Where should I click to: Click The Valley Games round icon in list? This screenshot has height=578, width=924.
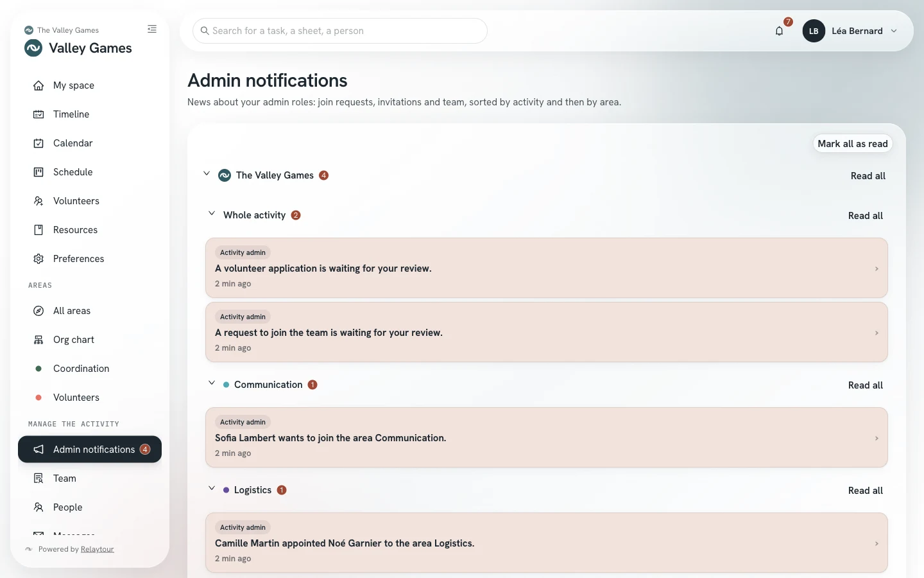pyautogui.click(x=225, y=175)
